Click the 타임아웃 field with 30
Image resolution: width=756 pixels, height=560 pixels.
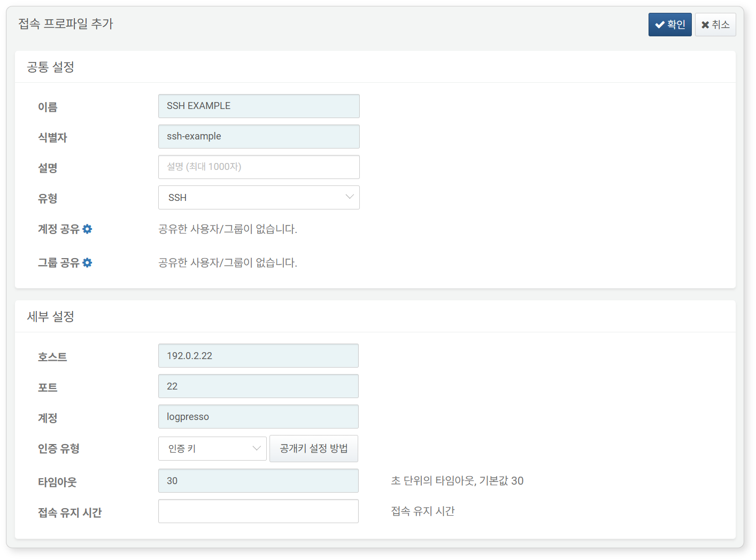258,480
